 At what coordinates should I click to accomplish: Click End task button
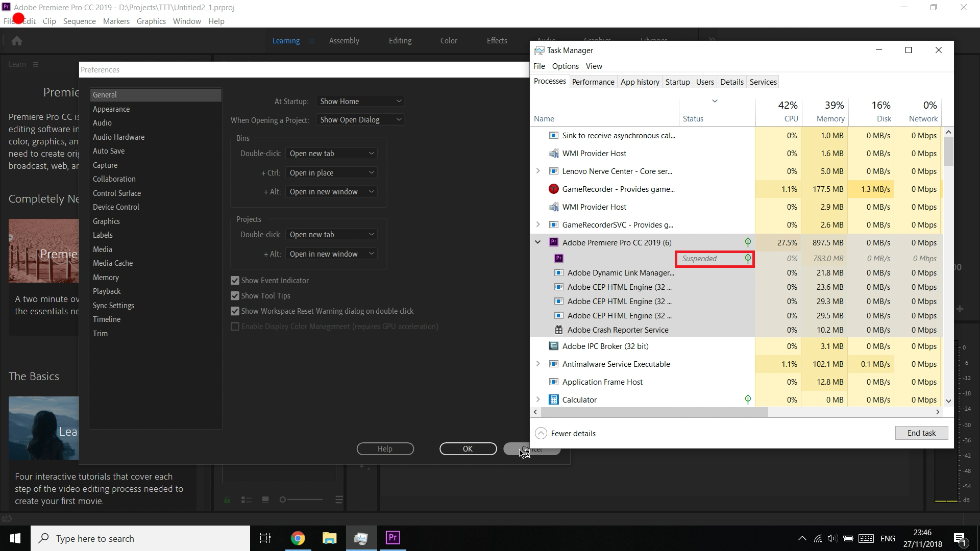click(921, 433)
